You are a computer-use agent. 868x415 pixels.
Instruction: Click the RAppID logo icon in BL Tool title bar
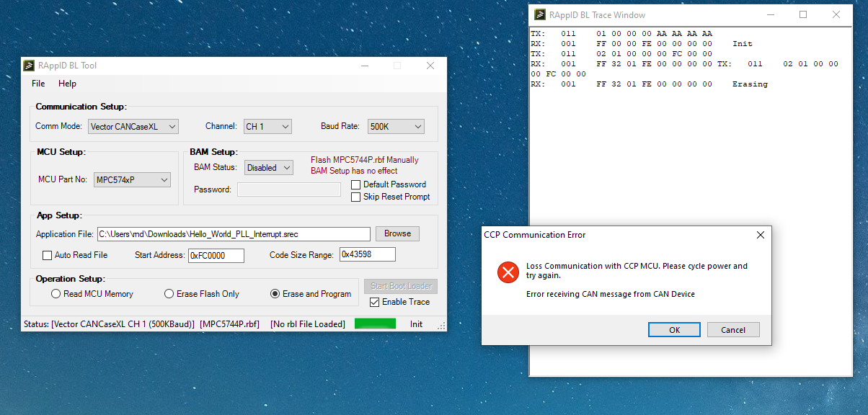[x=28, y=66]
